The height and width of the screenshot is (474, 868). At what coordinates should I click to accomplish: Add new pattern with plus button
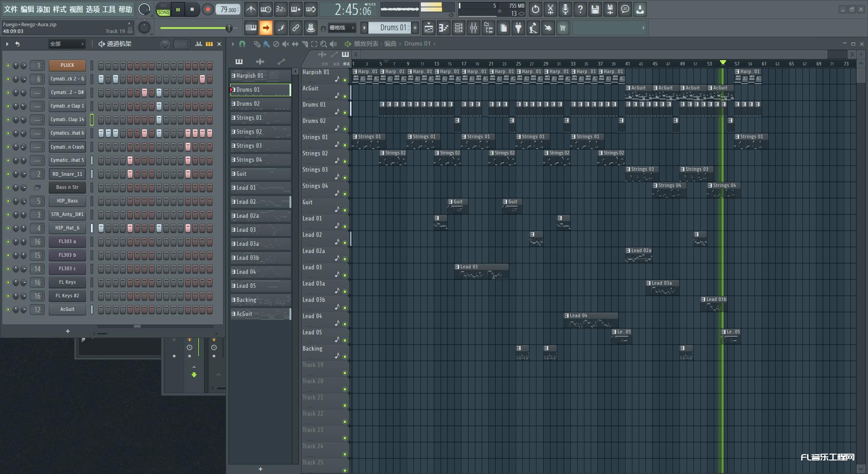point(415,28)
